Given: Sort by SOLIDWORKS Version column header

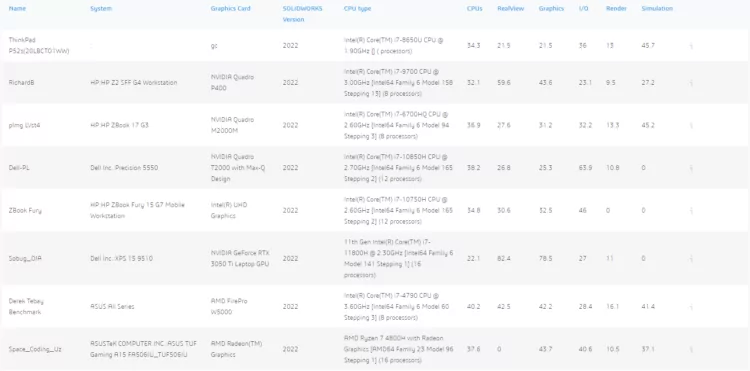Looking at the screenshot, I should [x=302, y=14].
